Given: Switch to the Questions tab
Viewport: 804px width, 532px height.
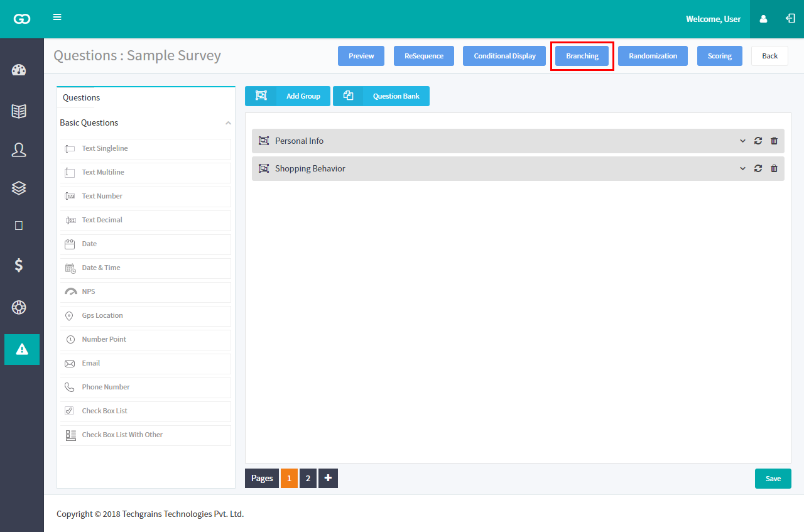Looking at the screenshot, I should [x=82, y=97].
